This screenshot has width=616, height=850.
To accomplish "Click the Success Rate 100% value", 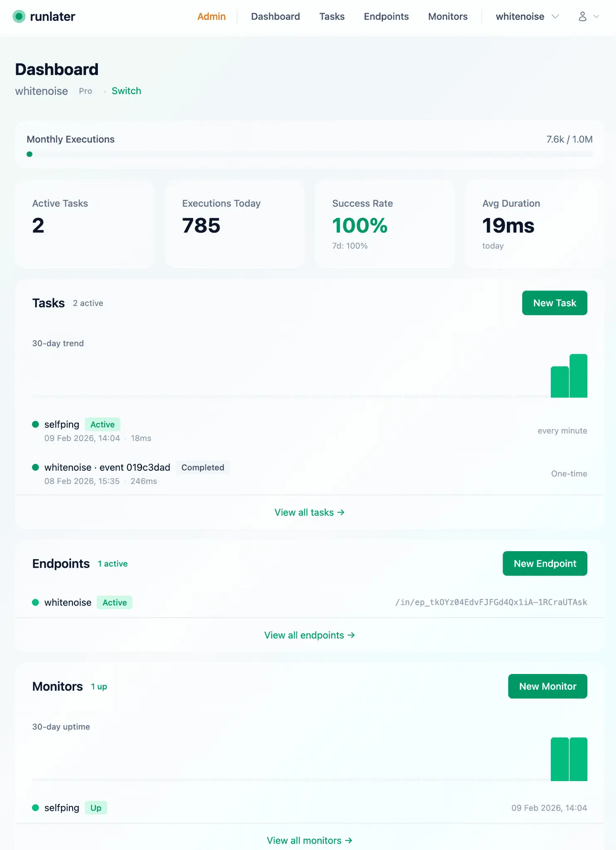I will point(359,226).
